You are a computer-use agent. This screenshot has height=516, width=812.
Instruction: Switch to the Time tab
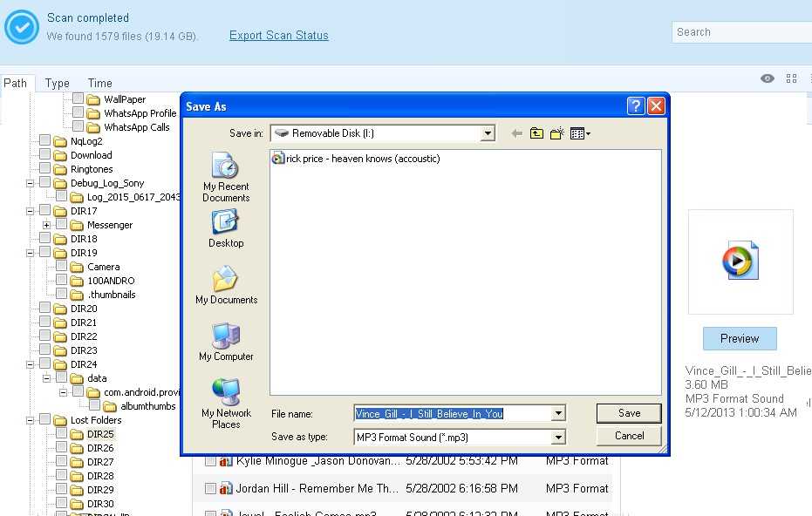point(100,84)
